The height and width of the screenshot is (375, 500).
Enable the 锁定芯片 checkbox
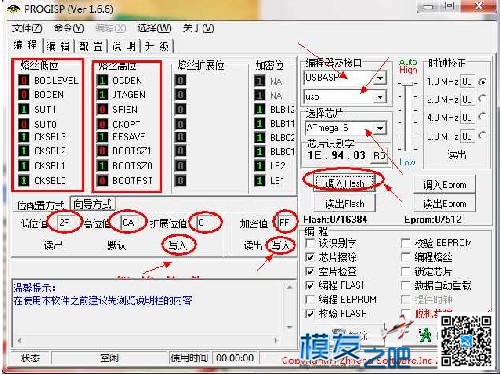click(x=405, y=271)
